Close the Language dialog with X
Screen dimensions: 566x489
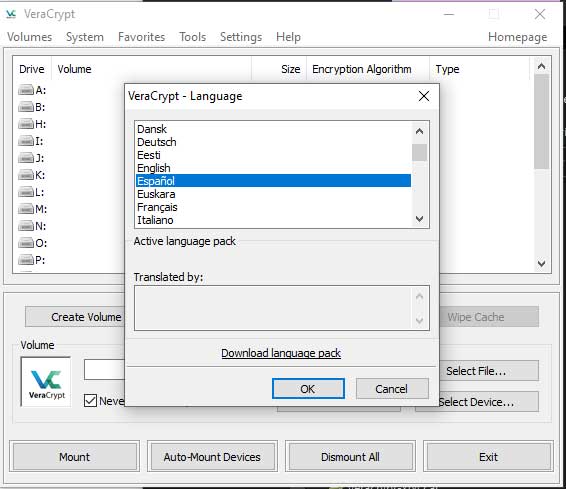(424, 96)
